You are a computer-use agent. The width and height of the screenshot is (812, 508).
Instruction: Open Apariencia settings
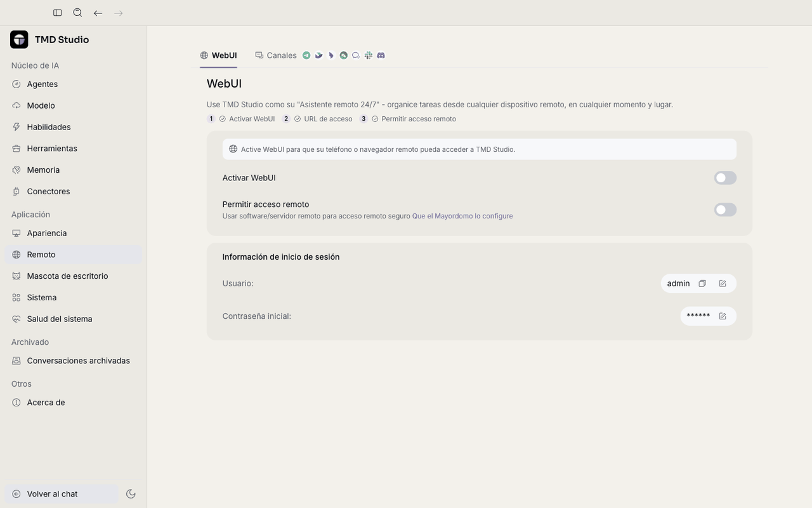point(74,233)
